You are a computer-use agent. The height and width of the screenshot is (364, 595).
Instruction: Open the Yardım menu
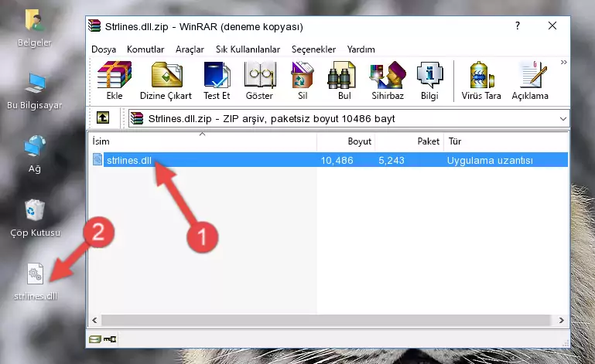(x=361, y=49)
